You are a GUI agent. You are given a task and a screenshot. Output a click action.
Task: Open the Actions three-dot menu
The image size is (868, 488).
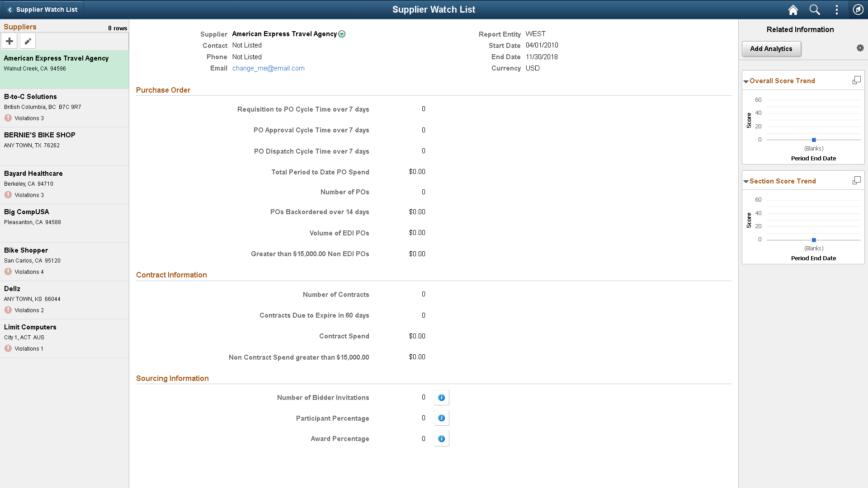836,9
